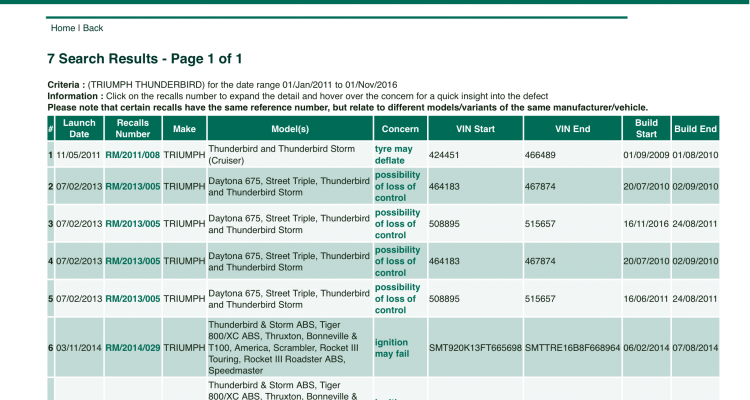Click build end 24/08/2011 in row 5
The width and height of the screenshot is (750, 400).
(695, 299)
